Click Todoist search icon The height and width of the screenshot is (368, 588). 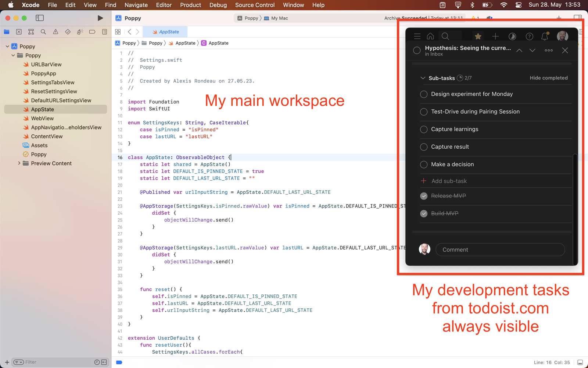pyautogui.click(x=445, y=36)
